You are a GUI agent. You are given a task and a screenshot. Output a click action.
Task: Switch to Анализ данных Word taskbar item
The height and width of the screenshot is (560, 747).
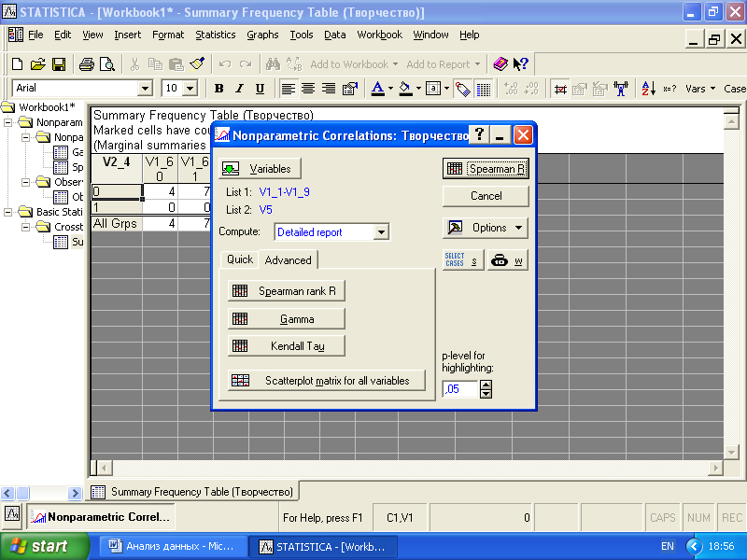(173, 546)
